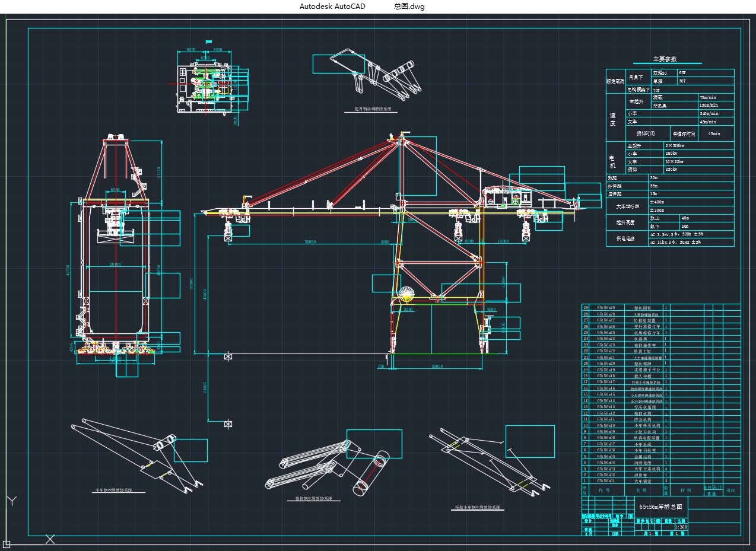Select the machine room plan view drawing
Viewport: 756px width, 551px height.
click(x=207, y=82)
